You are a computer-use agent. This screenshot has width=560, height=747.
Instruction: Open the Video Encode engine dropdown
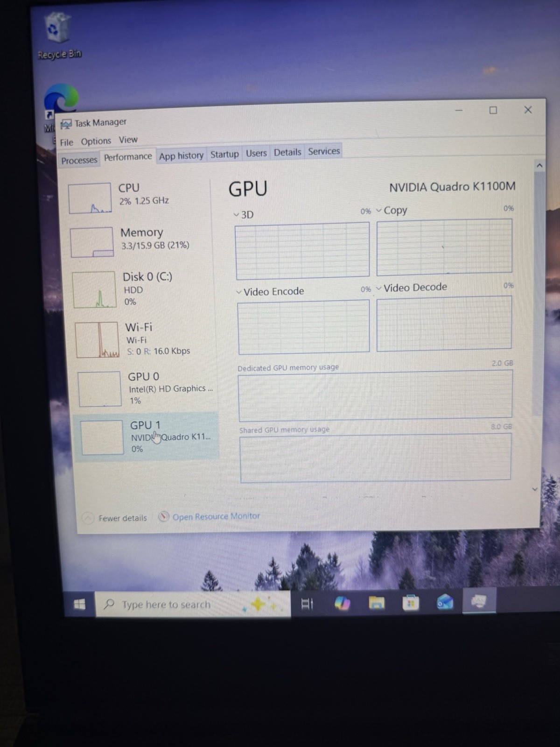pyautogui.click(x=239, y=292)
